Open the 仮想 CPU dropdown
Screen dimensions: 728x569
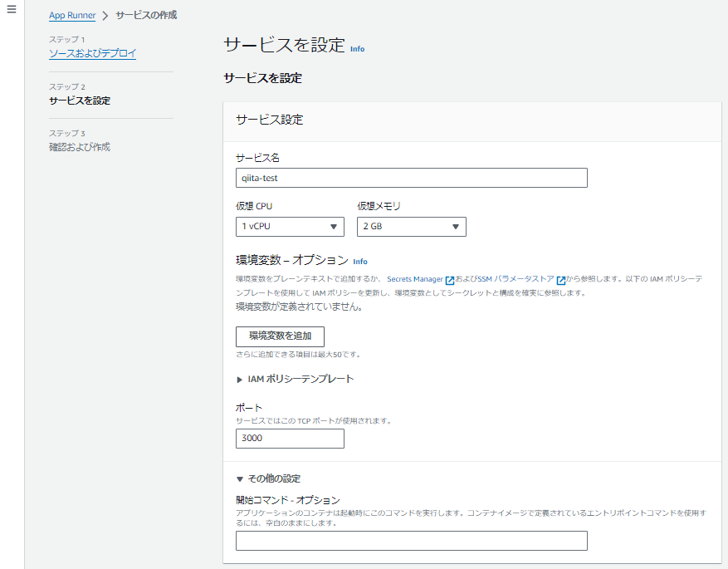pyautogui.click(x=290, y=227)
